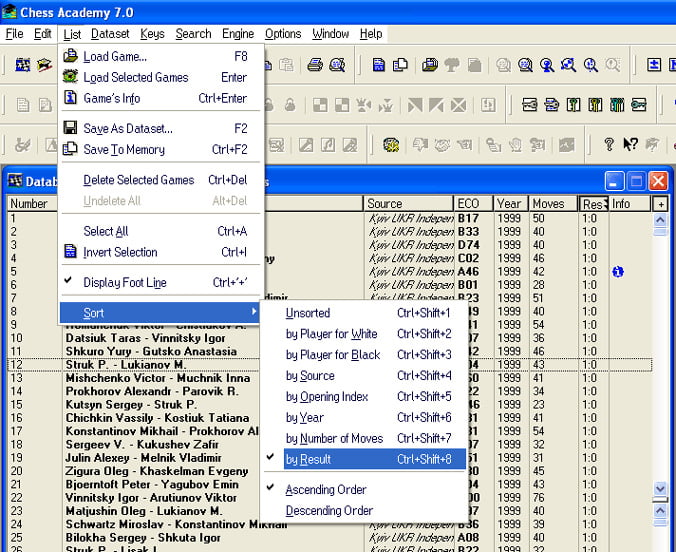Click Select All entry

coord(160,231)
